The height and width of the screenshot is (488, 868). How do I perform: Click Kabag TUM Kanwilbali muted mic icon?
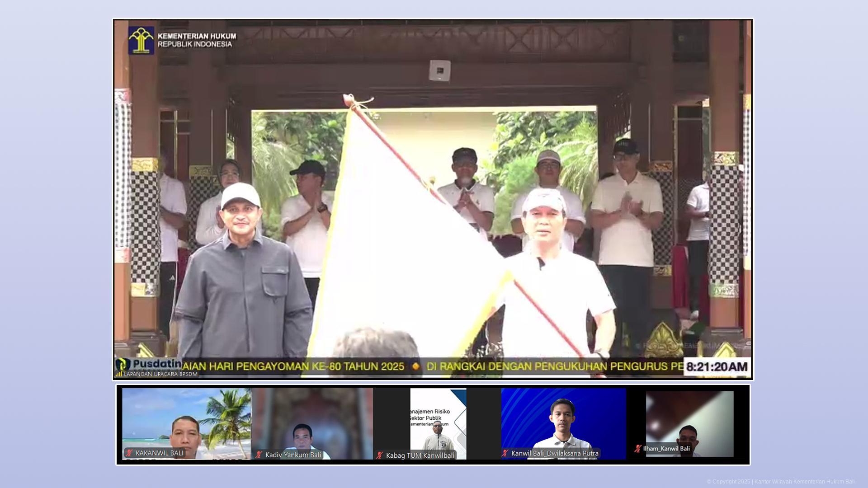tap(379, 455)
